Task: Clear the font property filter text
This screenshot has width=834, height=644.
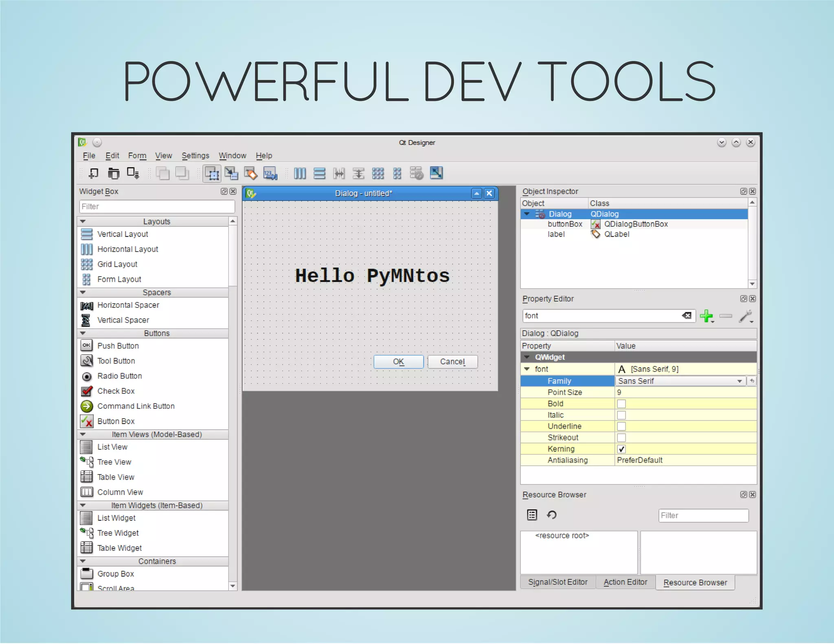Action: 687,315
